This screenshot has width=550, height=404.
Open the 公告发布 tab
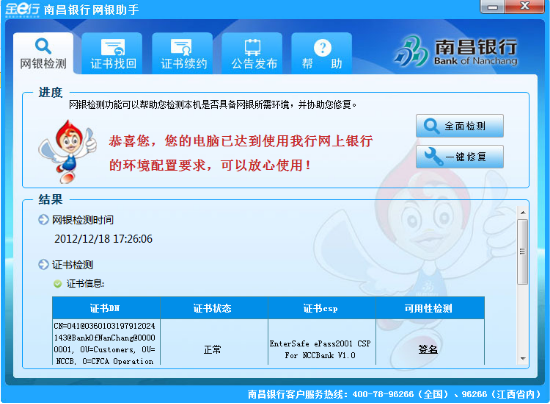pyautogui.click(x=252, y=53)
